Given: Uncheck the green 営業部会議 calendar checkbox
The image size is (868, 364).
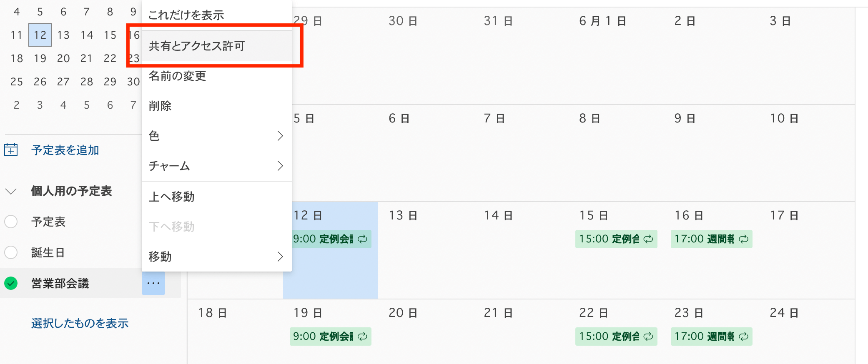Looking at the screenshot, I should [x=11, y=283].
